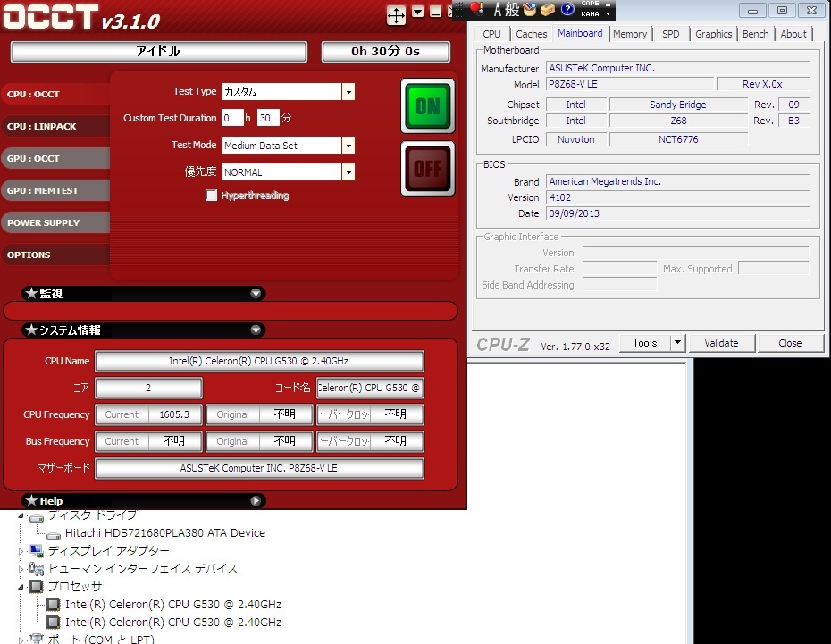Toggle the KANA indicator in IME bar
The height and width of the screenshot is (644, 831).
(590, 13)
